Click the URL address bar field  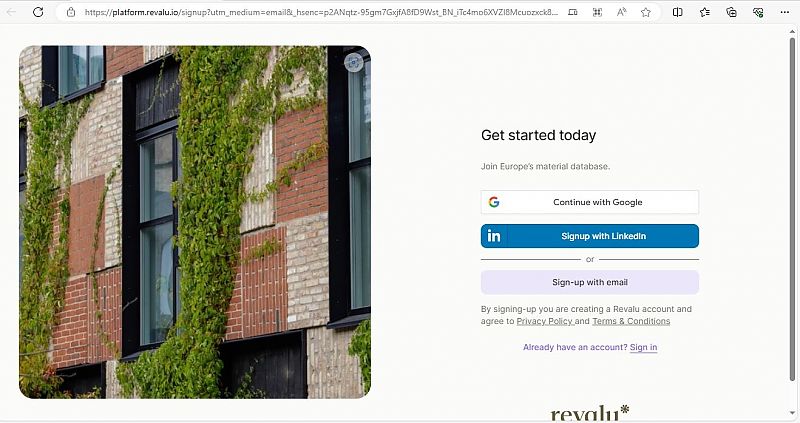click(320, 12)
